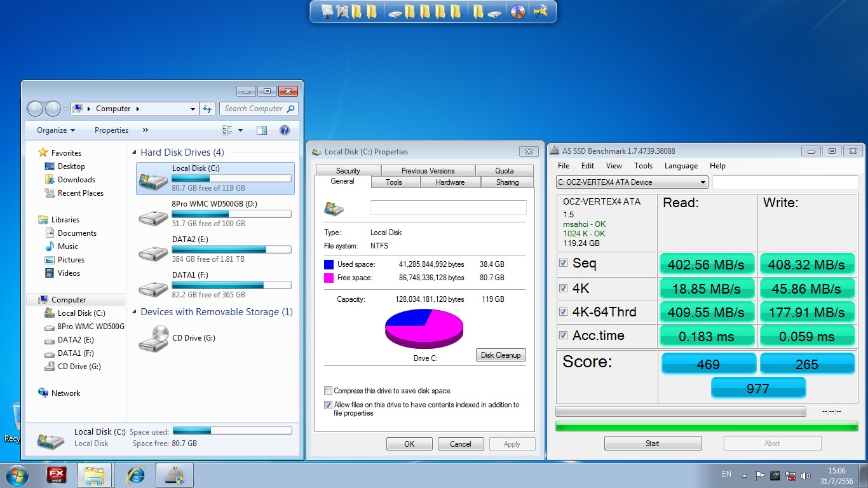This screenshot has width=868, height=488.
Task: Open Action Center flag in system tray
Action: point(760,475)
